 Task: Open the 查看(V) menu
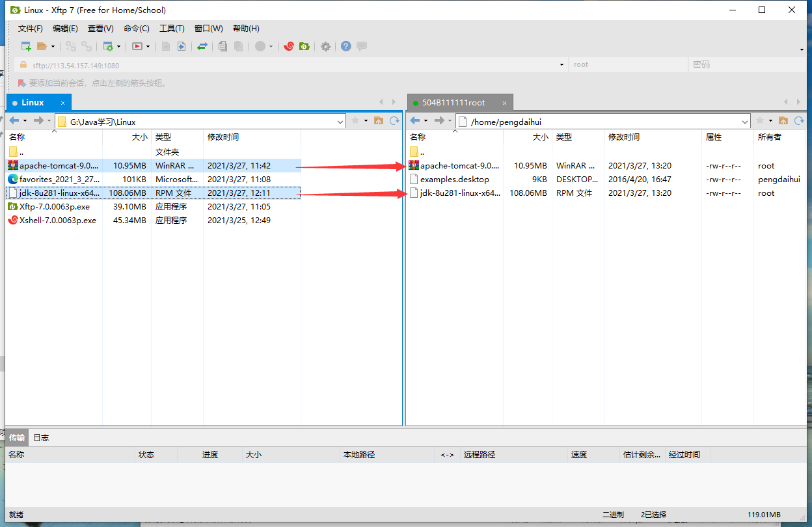click(101, 29)
